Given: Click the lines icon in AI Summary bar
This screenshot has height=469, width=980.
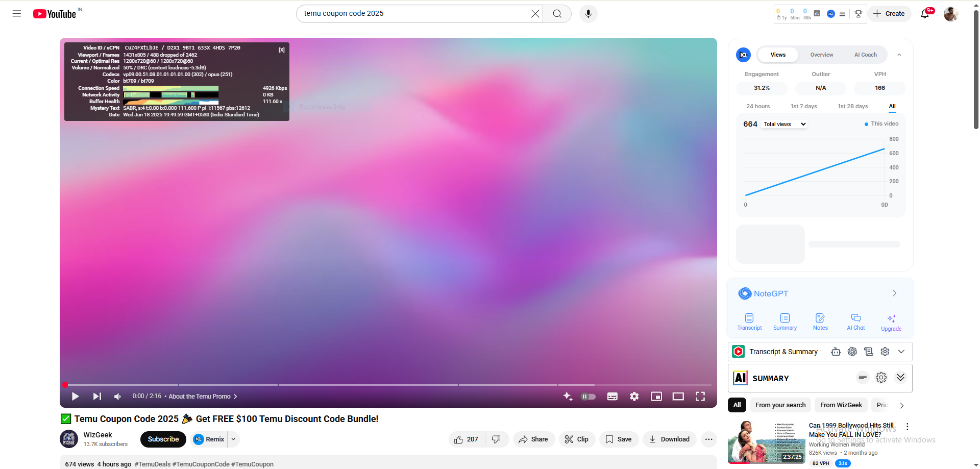Looking at the screenshot, I should [x=863, y=378].
